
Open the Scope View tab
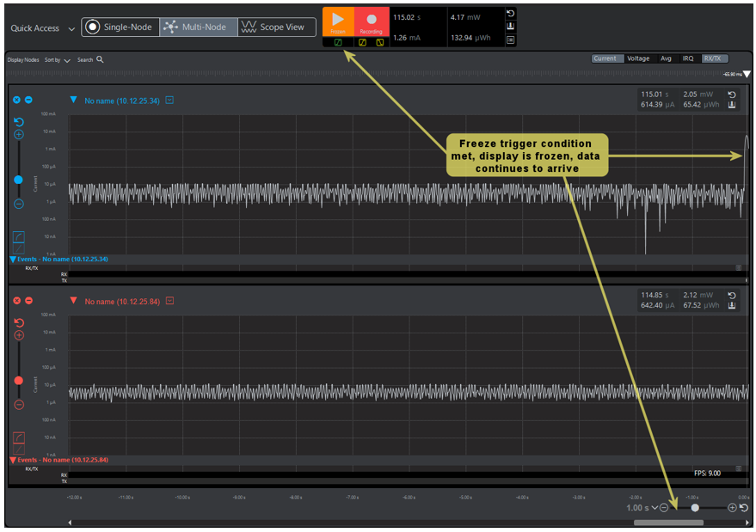[275, 28]
